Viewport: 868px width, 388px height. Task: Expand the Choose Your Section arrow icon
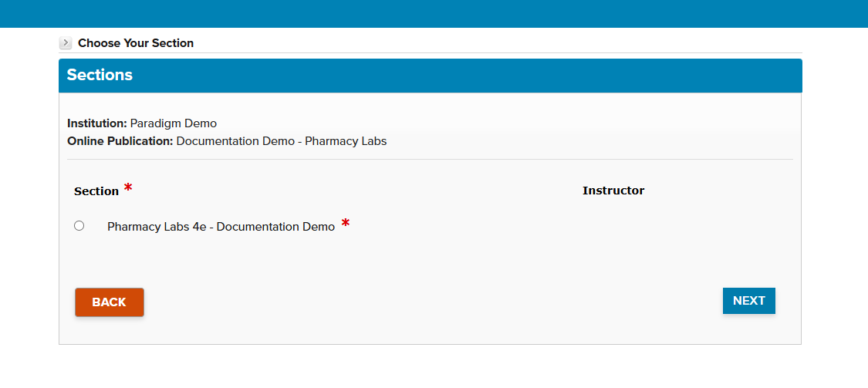66,43
